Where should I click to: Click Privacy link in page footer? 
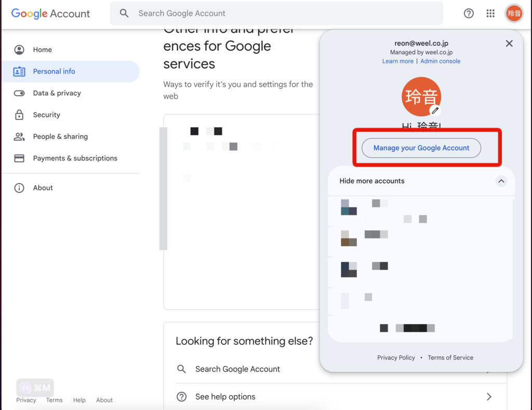click(x=26, y=400)
